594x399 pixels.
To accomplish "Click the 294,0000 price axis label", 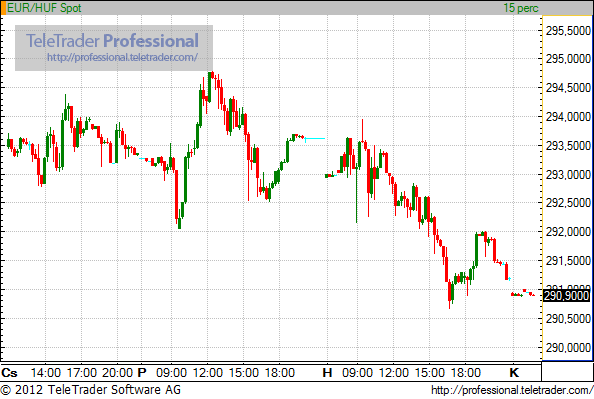I will [568, 117].
